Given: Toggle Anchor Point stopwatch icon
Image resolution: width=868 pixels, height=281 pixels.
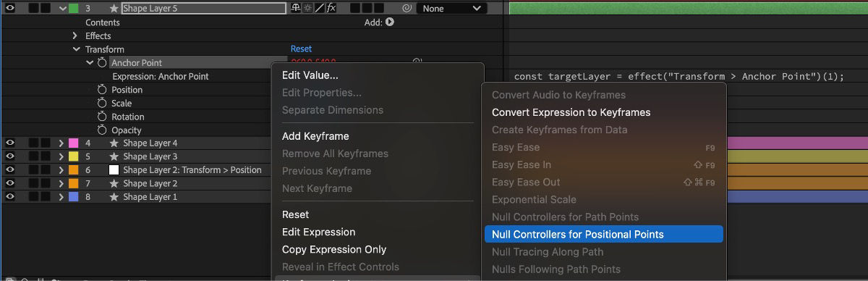Looking at the screenshot, I should tap(102, 63).
